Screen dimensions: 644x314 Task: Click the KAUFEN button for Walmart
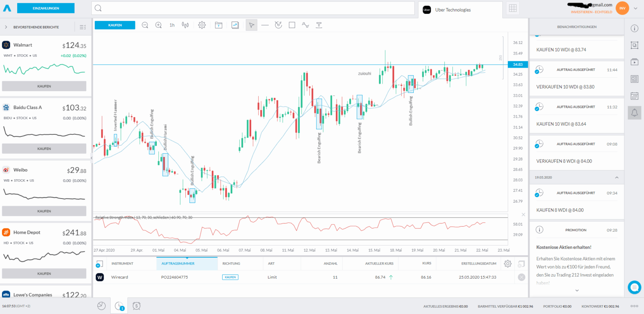[x=44, y=86]
